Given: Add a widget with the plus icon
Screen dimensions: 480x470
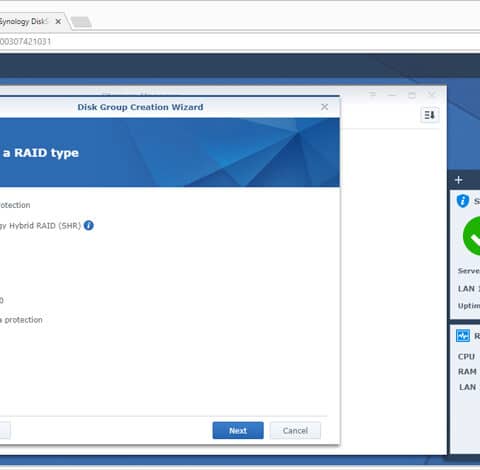Looking at the screenshot, I should point(459,180).
